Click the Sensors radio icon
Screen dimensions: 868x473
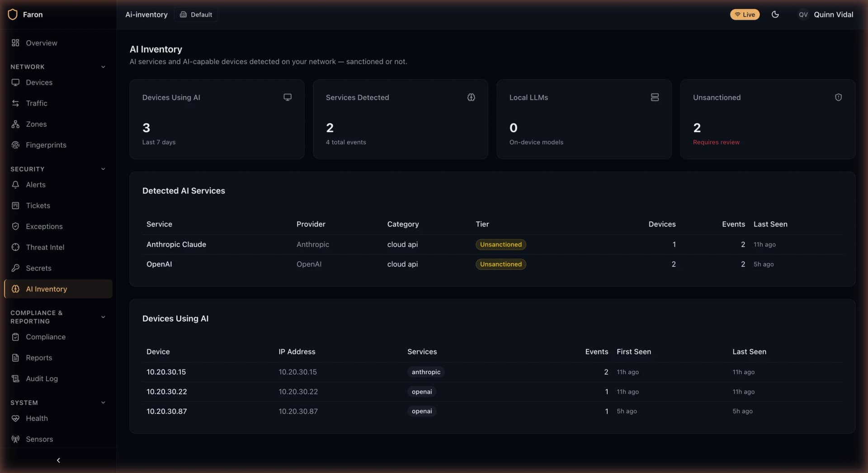coord(15,439)
